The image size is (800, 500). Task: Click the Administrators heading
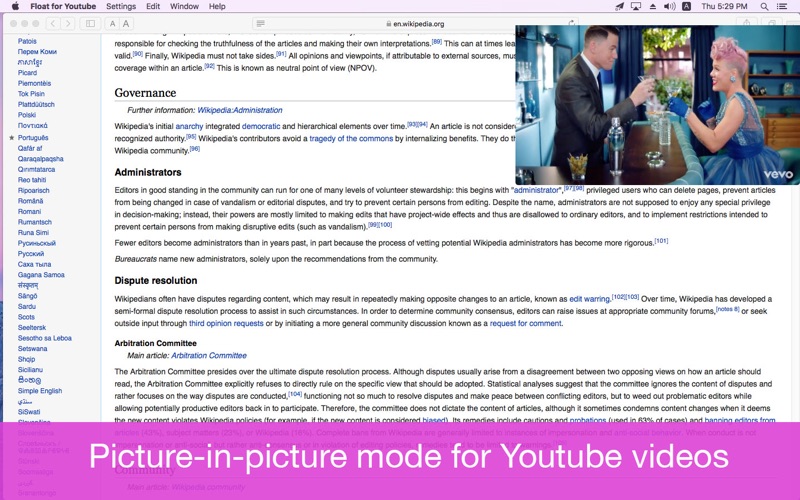(x=148, y=172)
